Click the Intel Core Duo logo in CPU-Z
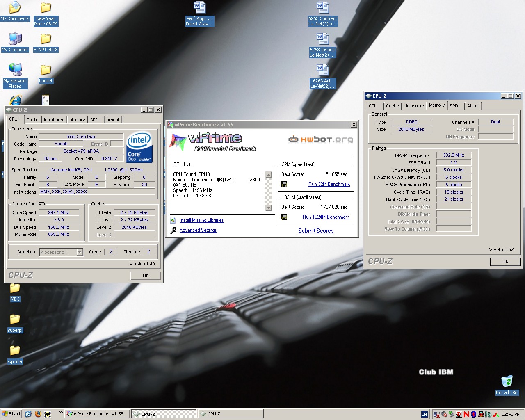 pyautogui.click(x=139, y=147)
